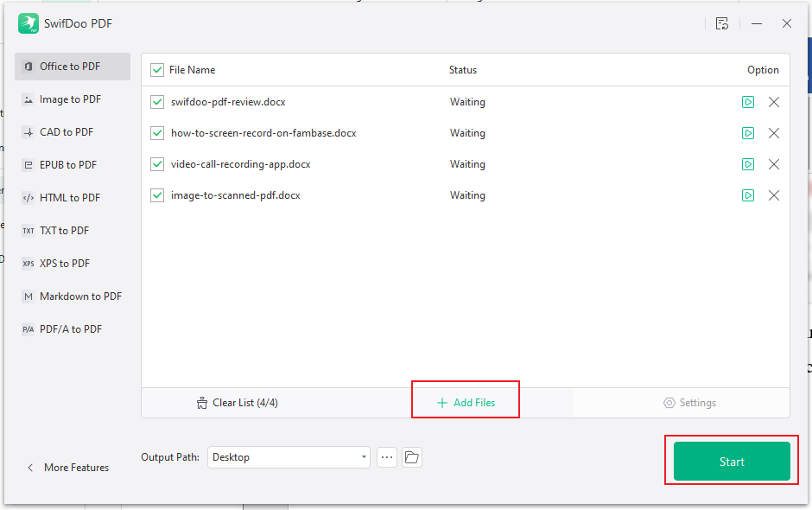The height and width of the screenshot is (510, 812).
Task: Deselect the how-to-screen-record-on-fambase.docx file
Action: tap(157, 132)
